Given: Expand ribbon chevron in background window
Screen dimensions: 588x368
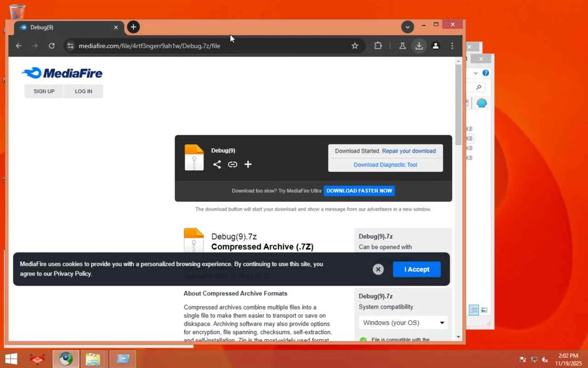Looking at the screenshot, I should [475, 73].
